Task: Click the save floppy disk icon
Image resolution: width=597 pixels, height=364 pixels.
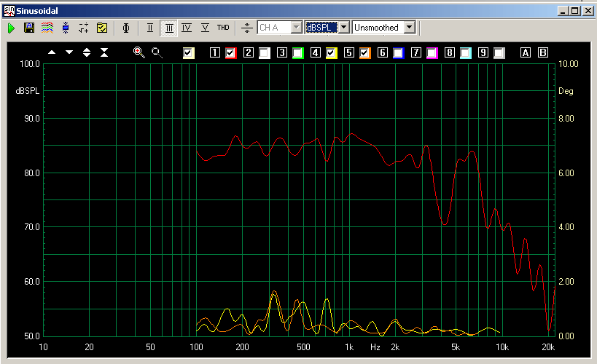Action: [x=29, y=28]
